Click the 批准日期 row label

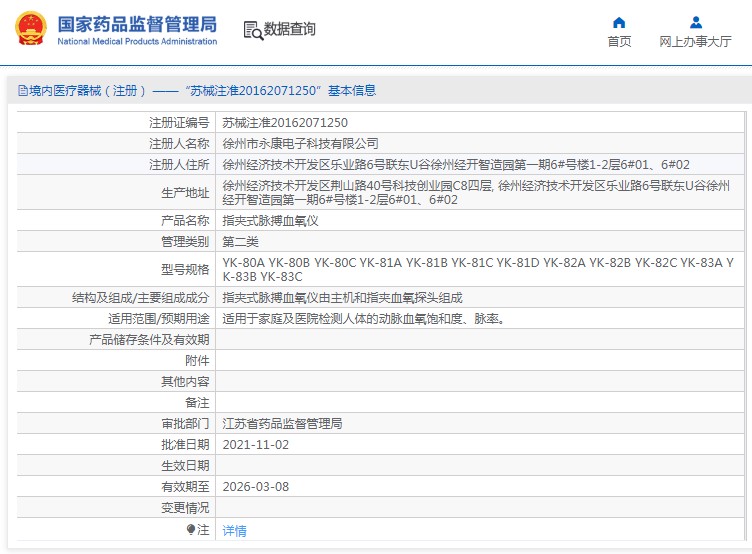tap(185, 445)
